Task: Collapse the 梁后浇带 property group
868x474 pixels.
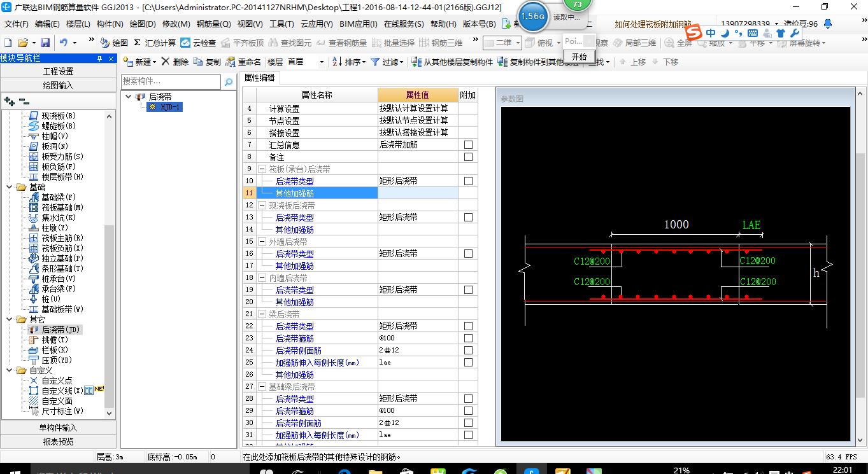Action: point(262,314)
